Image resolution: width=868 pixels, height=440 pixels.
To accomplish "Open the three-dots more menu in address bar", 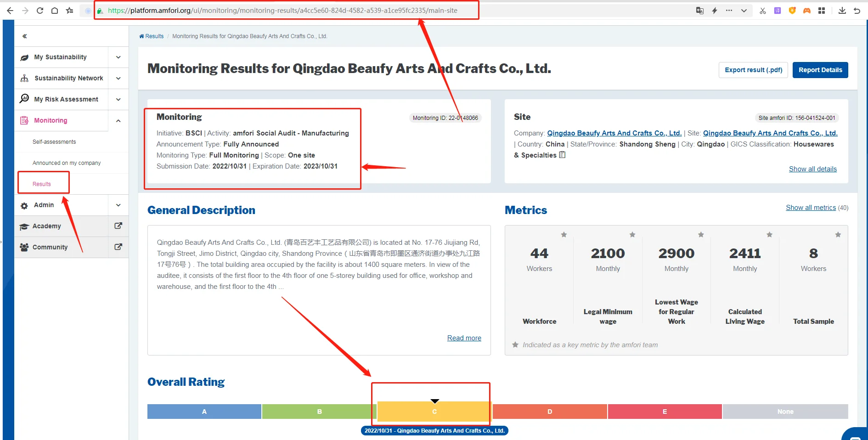I will (x=729, y=11).
